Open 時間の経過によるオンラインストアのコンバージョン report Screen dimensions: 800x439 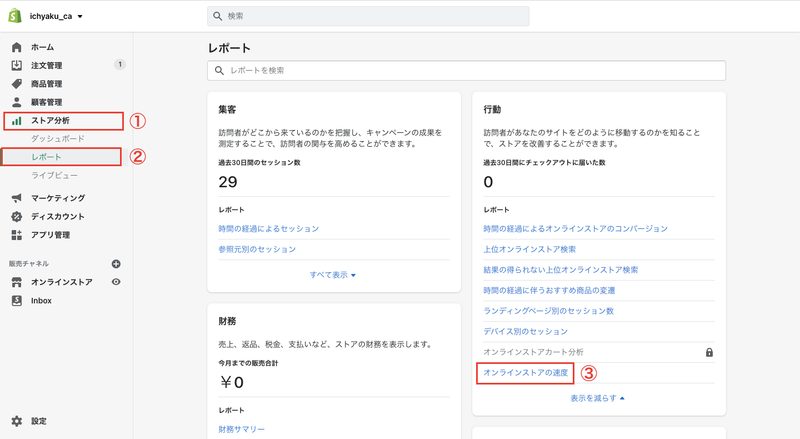576,229
